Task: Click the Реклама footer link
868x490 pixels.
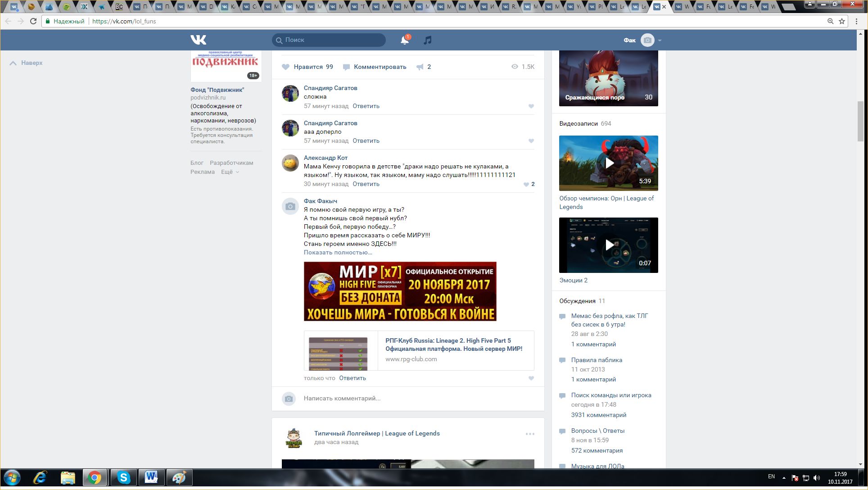Action: (x=203, y=172)
